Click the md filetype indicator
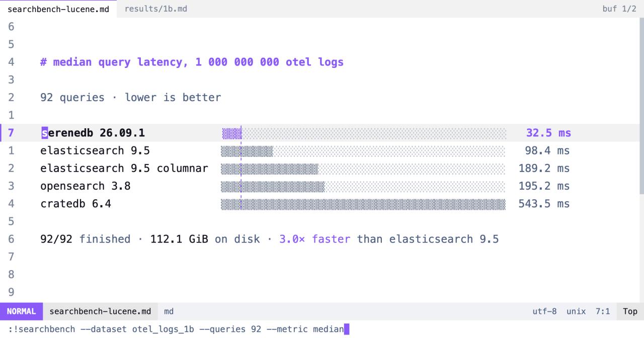Screen dimensions: 644x338 [169, 311]
